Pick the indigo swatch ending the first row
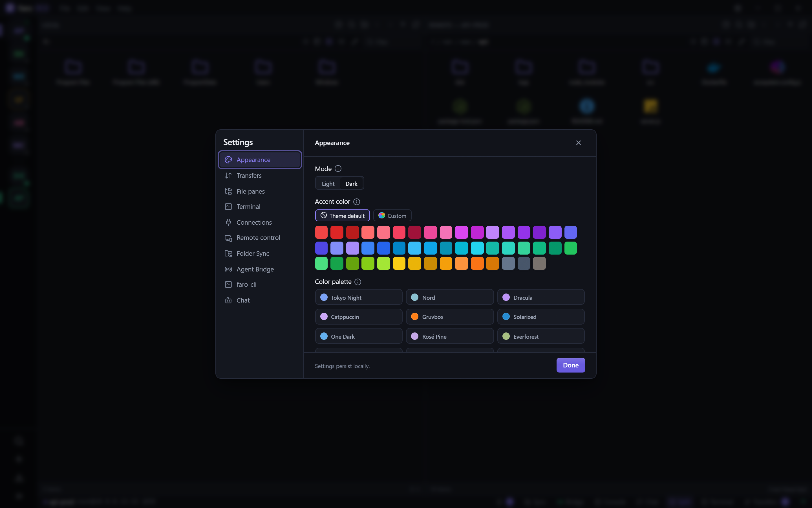 click(x=570, y=232)
